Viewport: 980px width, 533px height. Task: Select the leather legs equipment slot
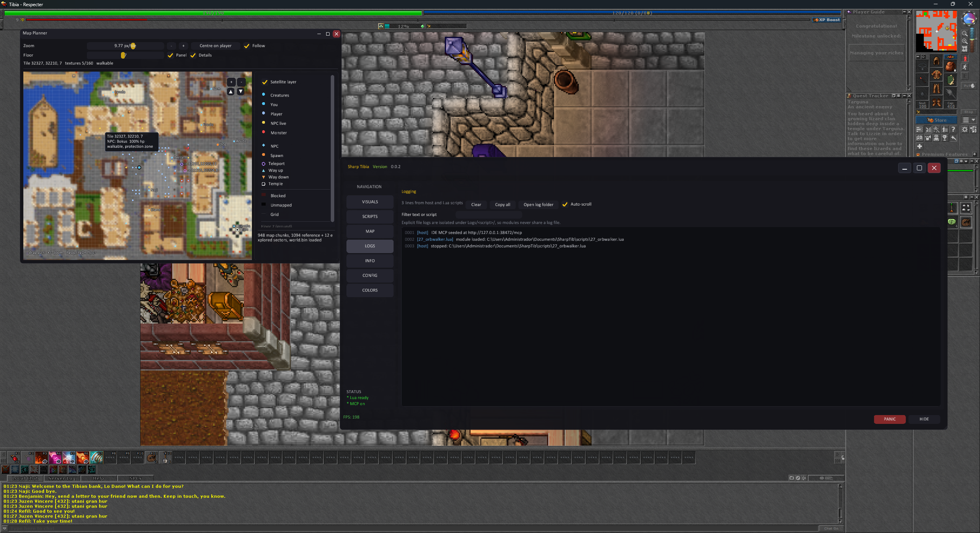pyautogui.click(x=936, y=89)
